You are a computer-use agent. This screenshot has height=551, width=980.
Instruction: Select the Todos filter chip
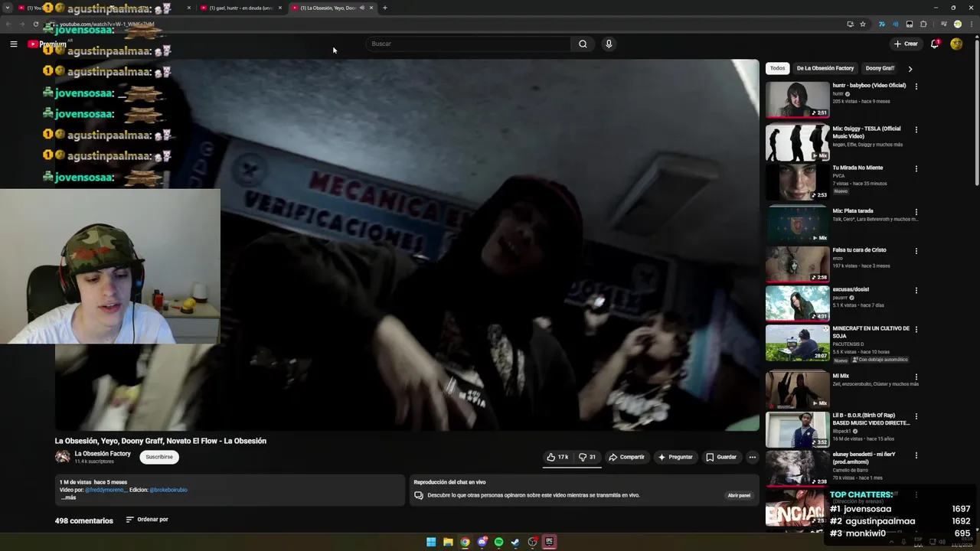pyautogui.click(x=777, y=68)
